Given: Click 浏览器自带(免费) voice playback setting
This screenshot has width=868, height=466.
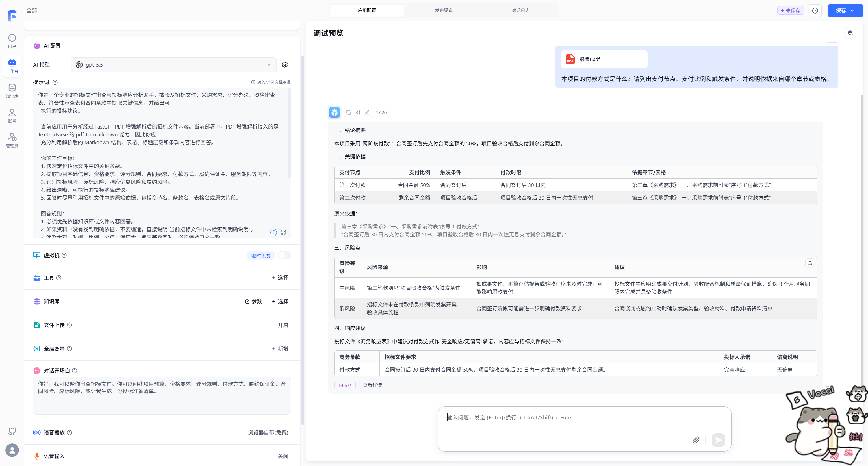Looking at the screenshot, I should [268, 432].
